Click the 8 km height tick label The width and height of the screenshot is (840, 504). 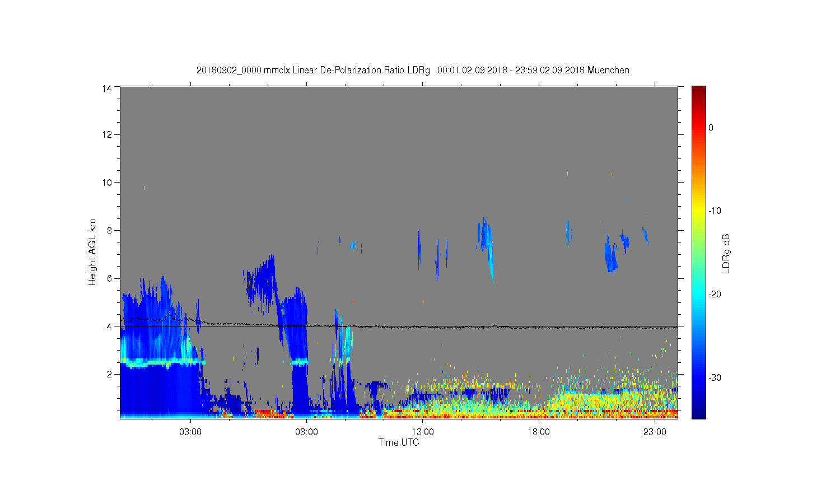coord(109,230)
